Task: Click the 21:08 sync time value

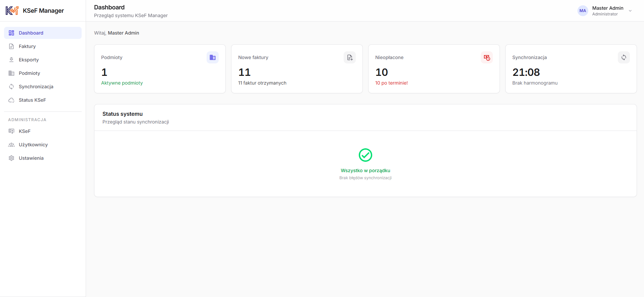Action: point(526,72)
